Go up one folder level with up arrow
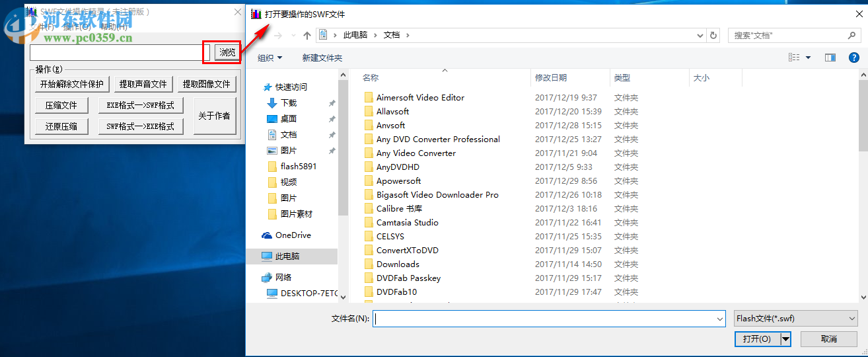Screen dimensions: 868x357 [x=307, y=35]
